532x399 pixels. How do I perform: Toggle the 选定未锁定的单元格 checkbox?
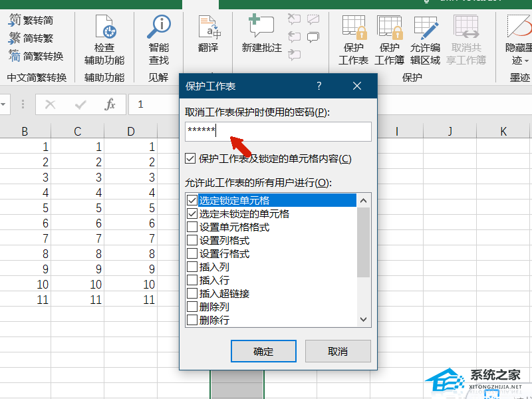tap(192, 214)
